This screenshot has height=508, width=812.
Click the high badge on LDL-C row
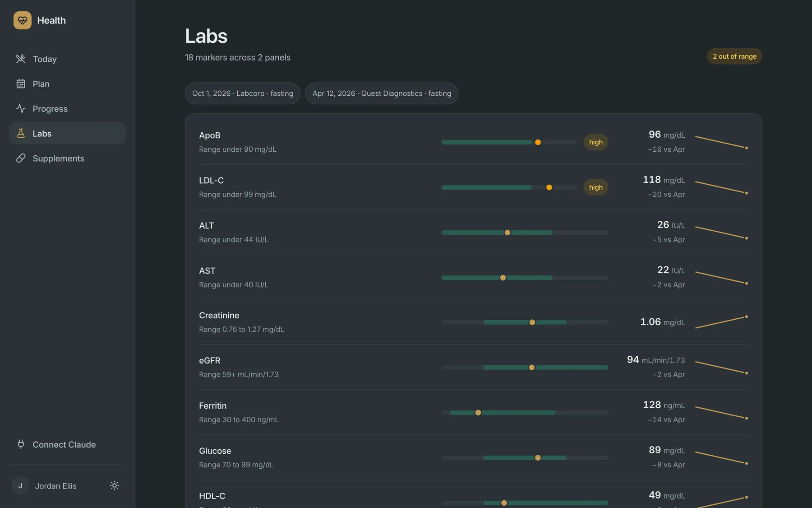(596, 187)
